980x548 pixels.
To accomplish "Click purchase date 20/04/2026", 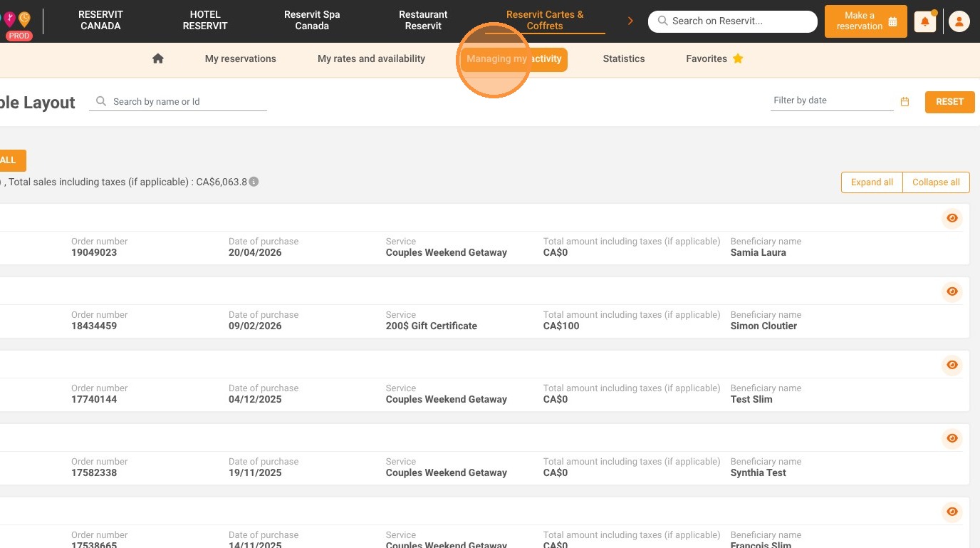I will coord(255,252).
